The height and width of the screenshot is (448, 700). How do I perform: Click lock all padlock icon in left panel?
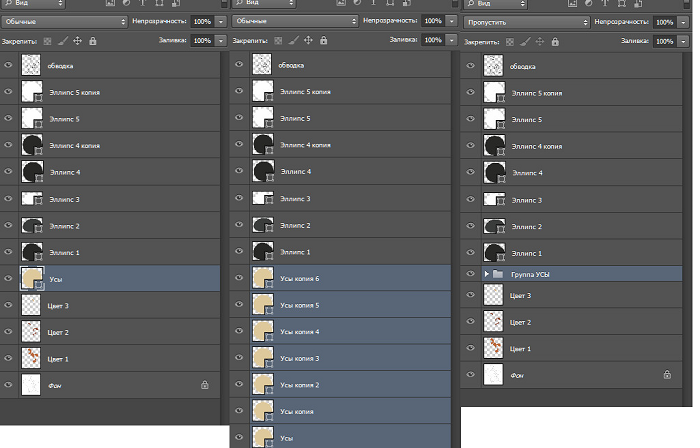click(x=92, y=41)
